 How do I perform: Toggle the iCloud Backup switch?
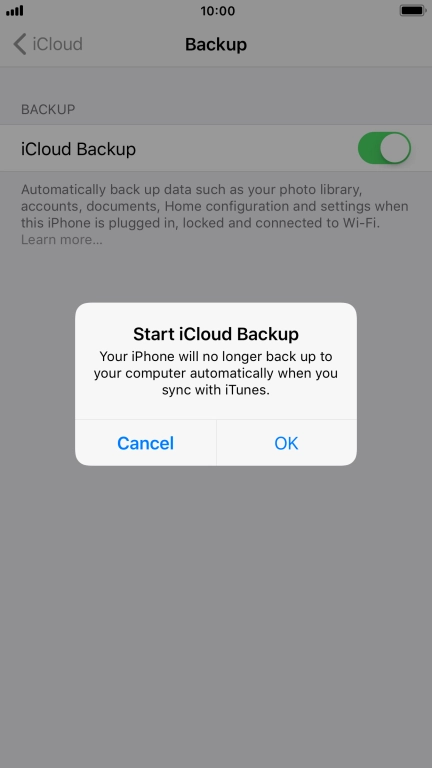coord(384,148)
